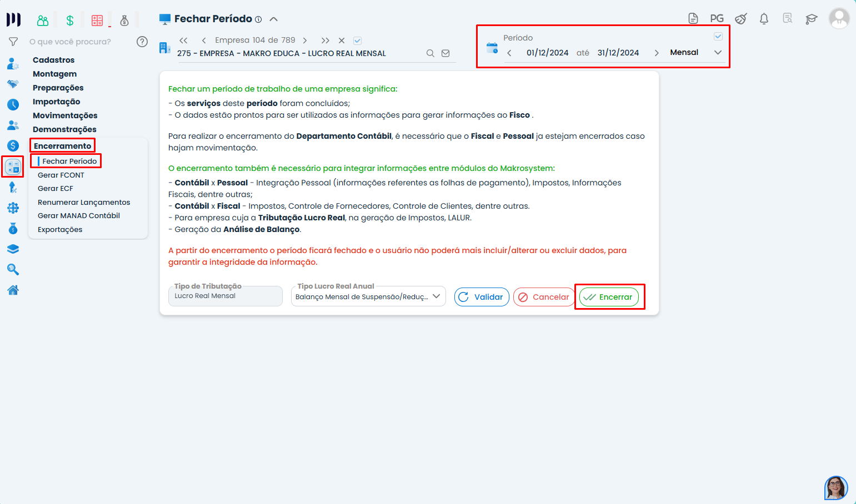Click the broom cleanup icon
The width and height of the screenshot is (856, 504).
click(741, 18)
